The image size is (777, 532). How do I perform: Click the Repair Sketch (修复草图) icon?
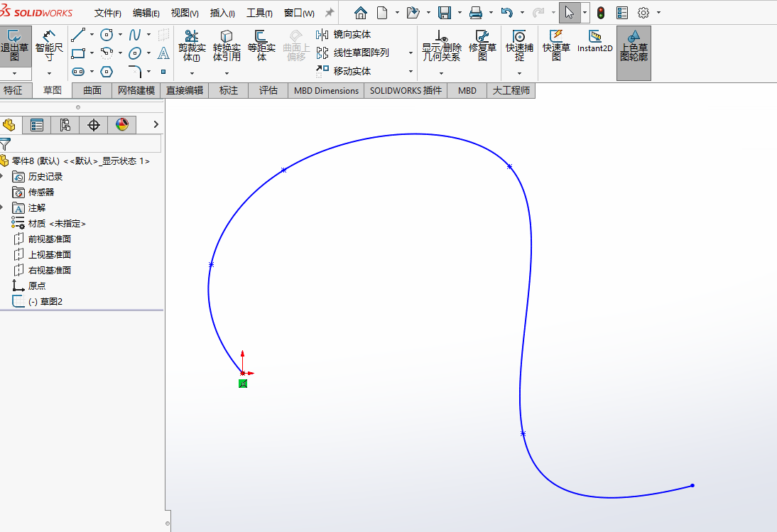pos(482,46)
